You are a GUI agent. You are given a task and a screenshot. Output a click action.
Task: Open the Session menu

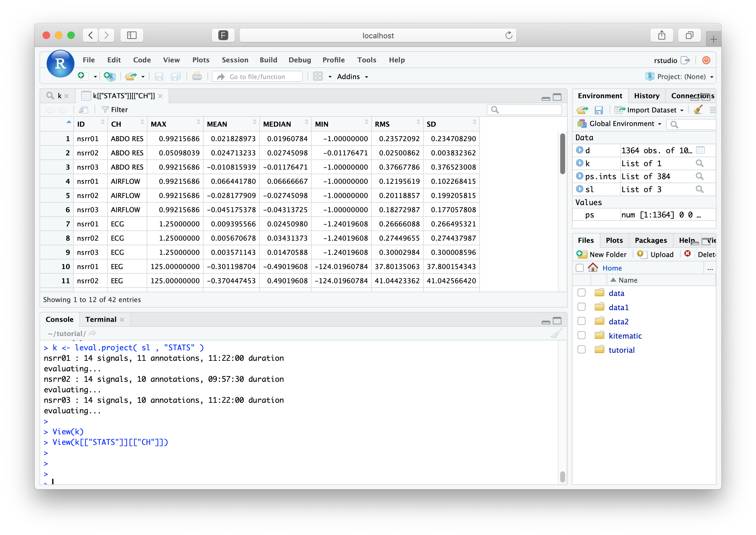click(x=235, y=60)
